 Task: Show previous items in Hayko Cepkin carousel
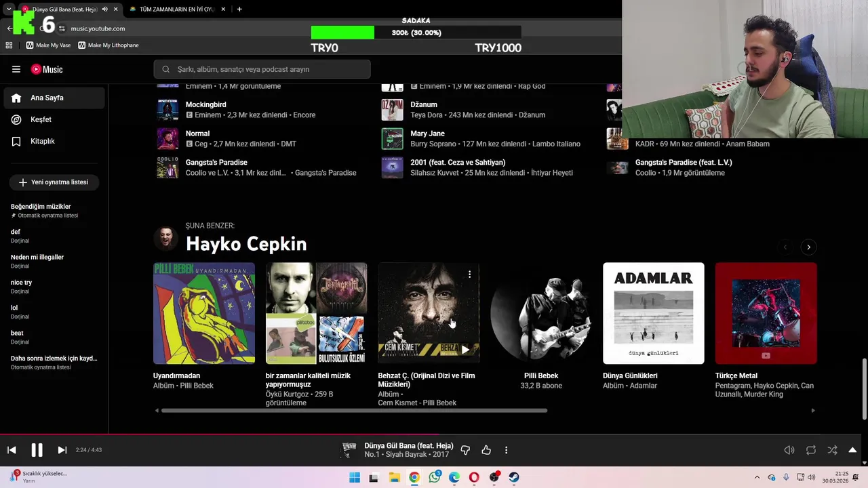pos(785,247)
